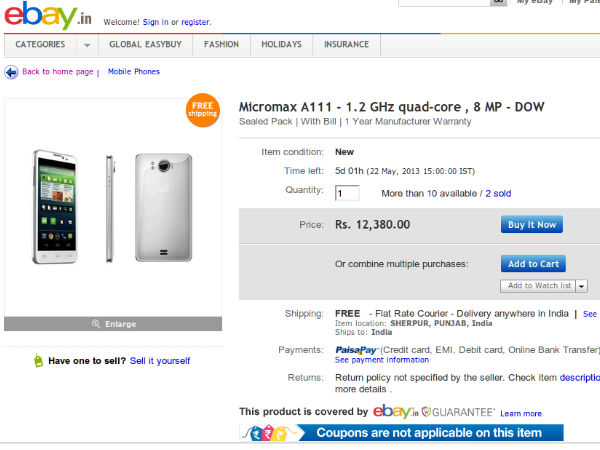Select the Fashion tab
The image size is (600, 450).
pos(221,45)
